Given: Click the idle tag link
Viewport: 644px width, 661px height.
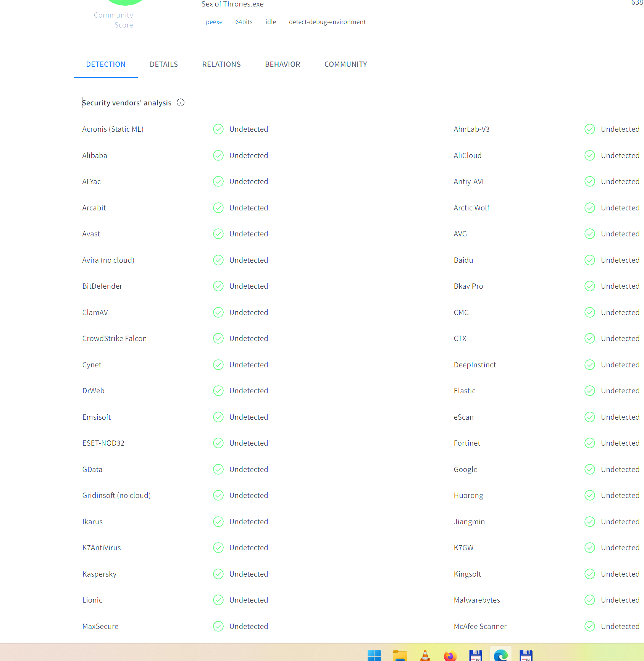Looking at the screenshot, I should click(271, 22).
